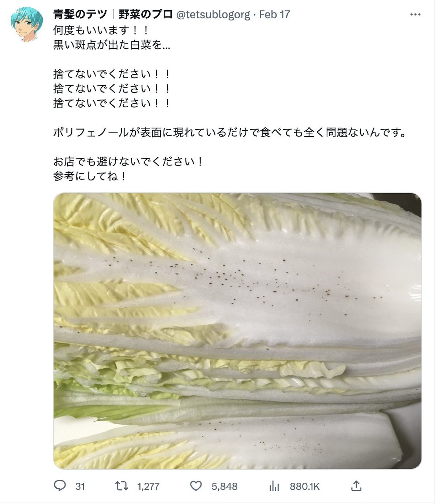Click the 31 replies count

(80, 486)
